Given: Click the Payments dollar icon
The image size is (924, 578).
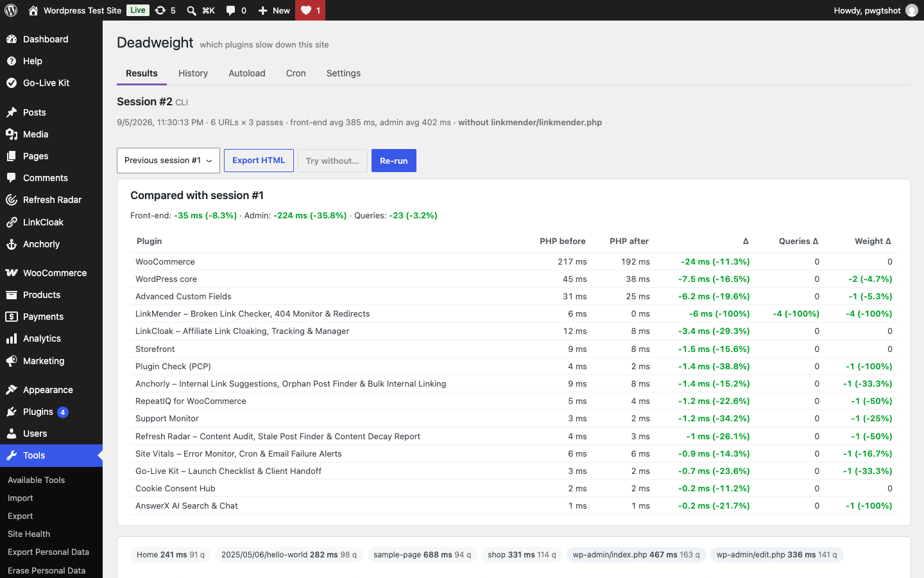Looking at the screenshot, I should (12, 317).
